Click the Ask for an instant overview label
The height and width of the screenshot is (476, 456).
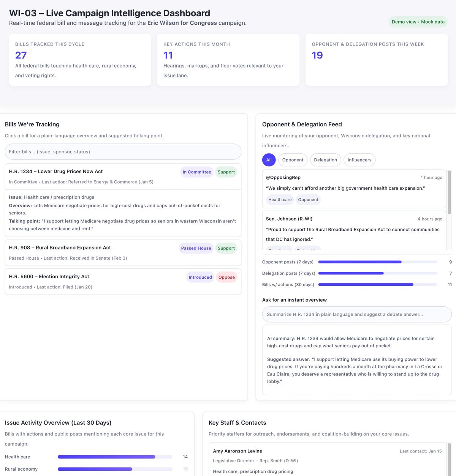click(x=294, y=300)
